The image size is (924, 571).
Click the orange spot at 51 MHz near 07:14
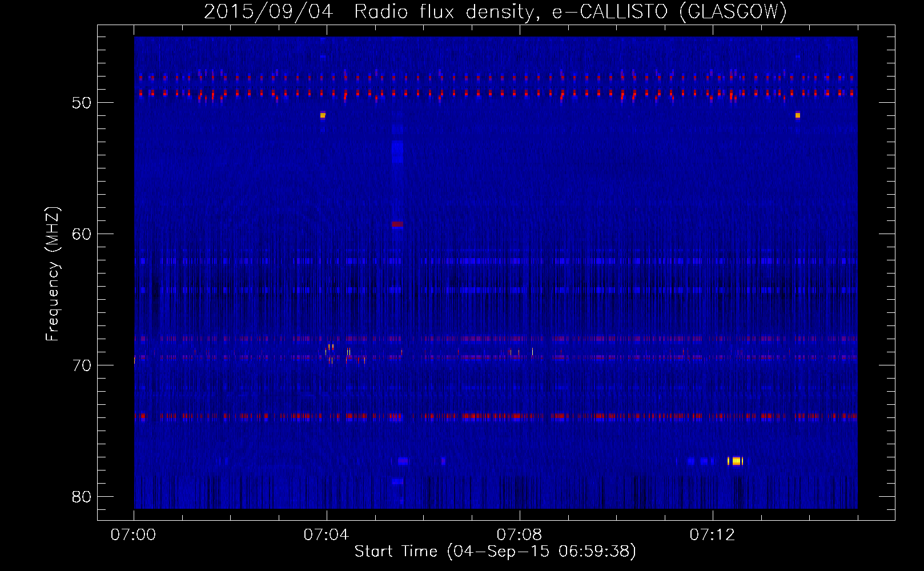pos(798,115)
